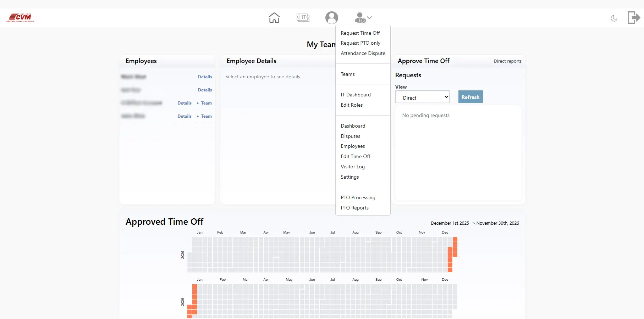The height and width of the screenshot is (319, 644).
Task: Click the user profile avatar icon
Action: point(331,17)
